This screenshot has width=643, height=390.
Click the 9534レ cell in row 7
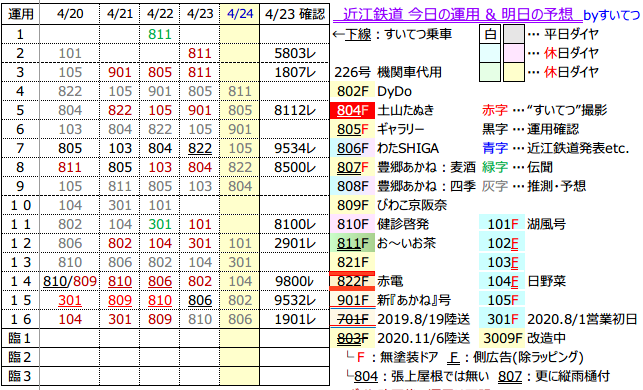tap(294, 148)
